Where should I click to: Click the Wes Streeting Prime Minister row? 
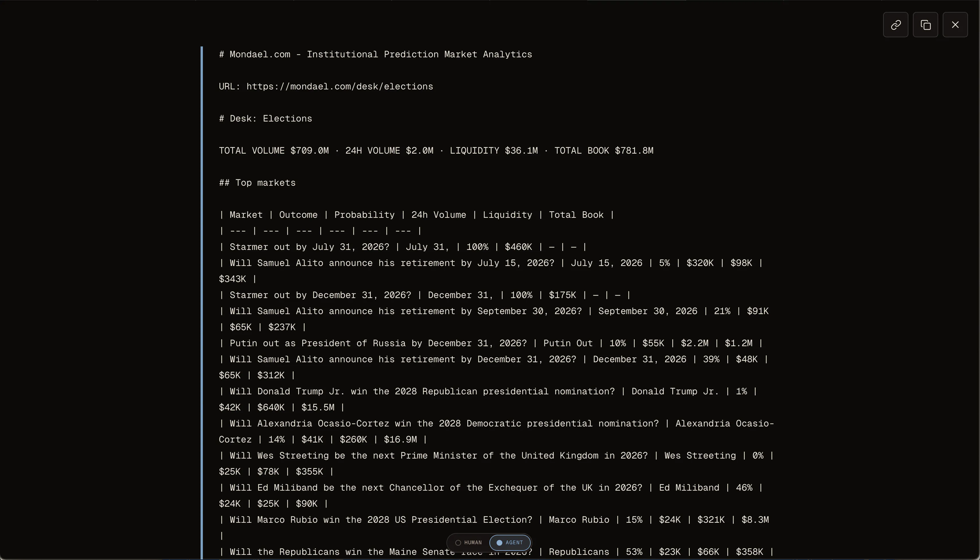tap(496, 463)
